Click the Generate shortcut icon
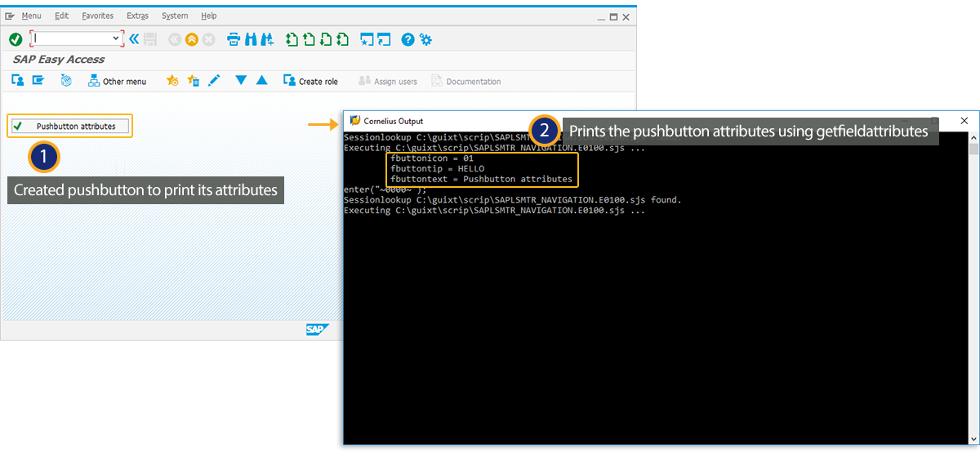Viewport: 980px width, 459px height. 384,38
